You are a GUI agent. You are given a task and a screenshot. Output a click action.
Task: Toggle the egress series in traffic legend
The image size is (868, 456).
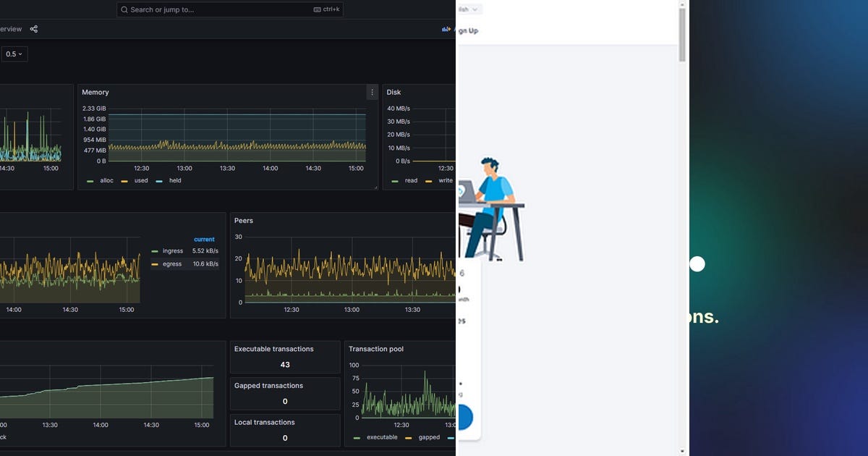166,264
